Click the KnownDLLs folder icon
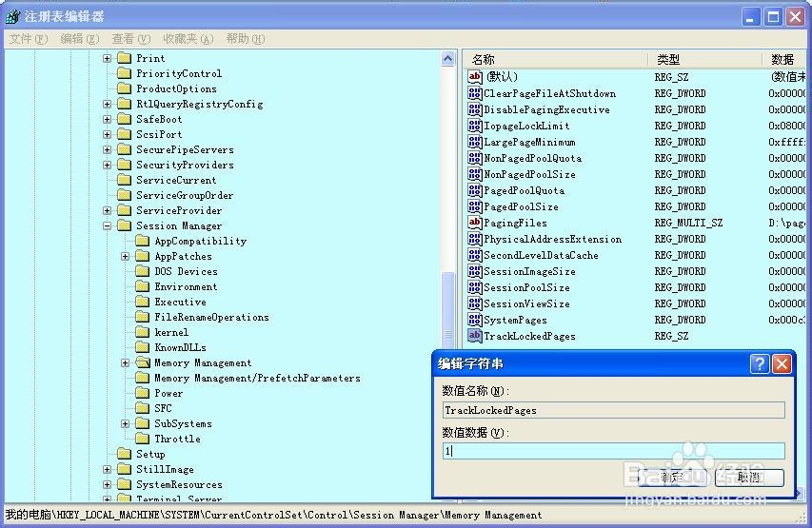This screenshot has width=812, height=528. tap(143, 347)
